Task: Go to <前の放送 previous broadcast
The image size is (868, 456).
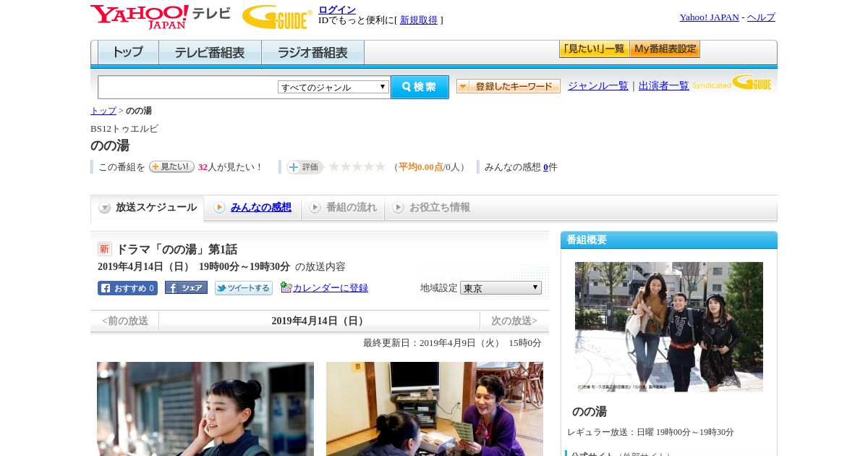Action: [x=125, y=321]
